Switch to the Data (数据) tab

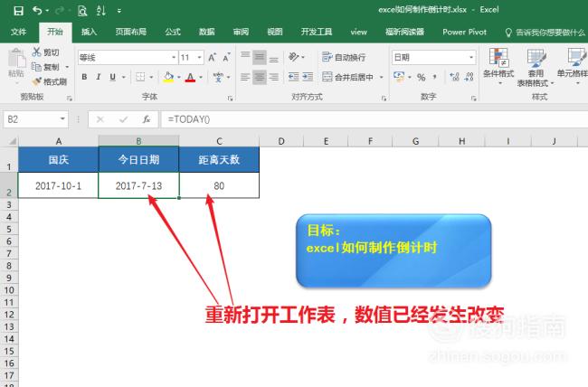[x=206, y=33]
